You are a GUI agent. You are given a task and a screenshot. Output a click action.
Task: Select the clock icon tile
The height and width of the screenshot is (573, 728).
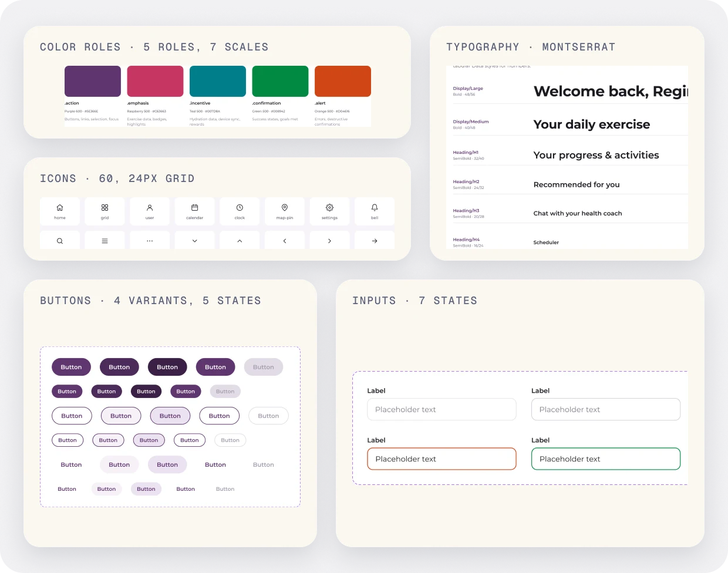coord(240,211)
